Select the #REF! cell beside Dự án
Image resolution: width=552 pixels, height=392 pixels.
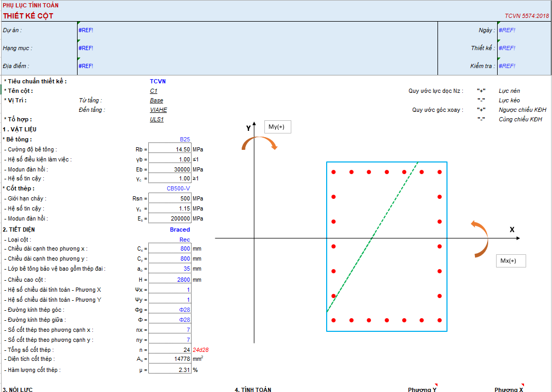pyautogui.click(x=258, y=30)
